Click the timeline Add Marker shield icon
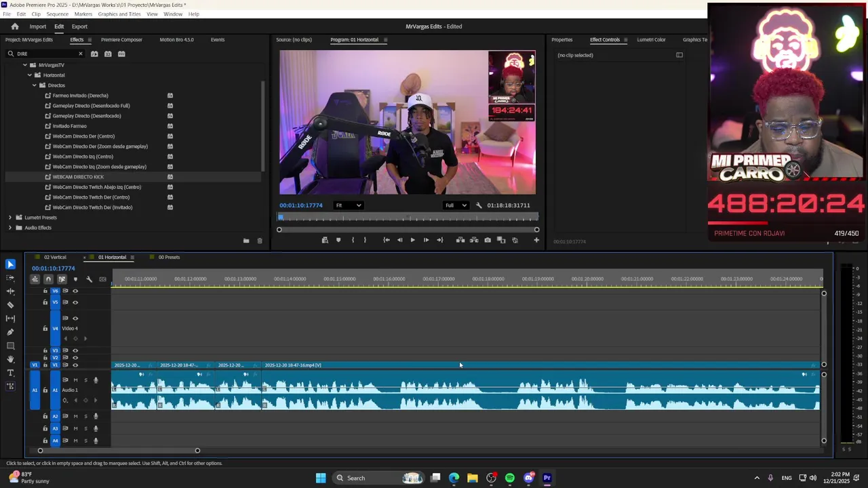The height and width of the screenshot is (488, 868). click(75, 279)
